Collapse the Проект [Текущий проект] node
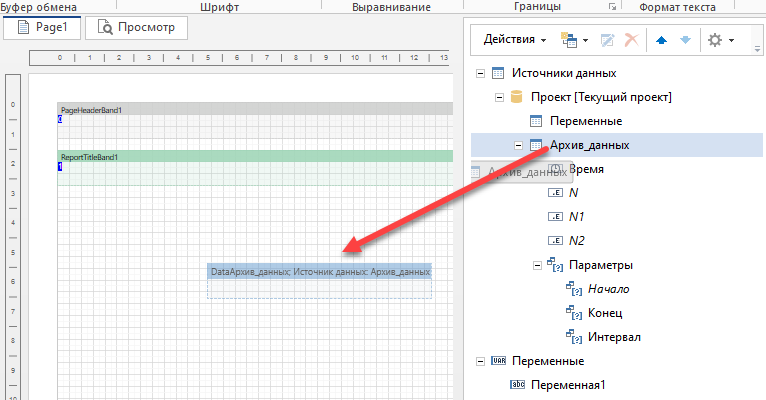Image resolution: width=766 pixels, height=400 pixels. 499,97
